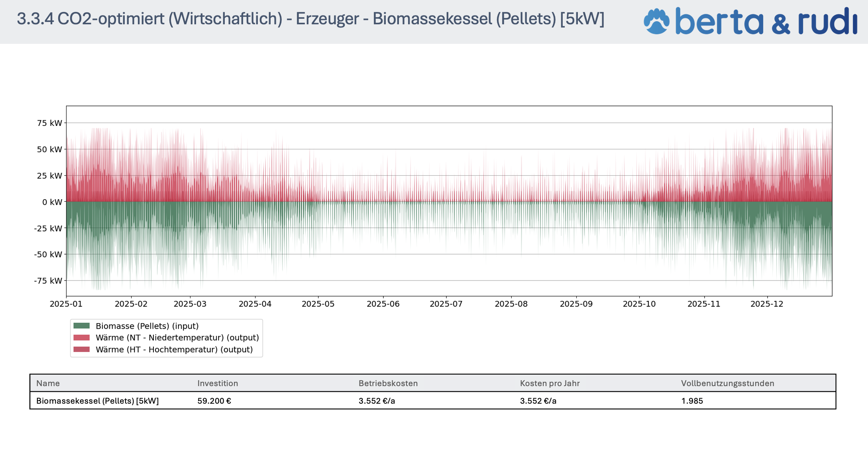The width and height of the screenshot is (868, 471).
Task: Click the 1.985 full-load hours cell
Action: click(x=692, y=401)
